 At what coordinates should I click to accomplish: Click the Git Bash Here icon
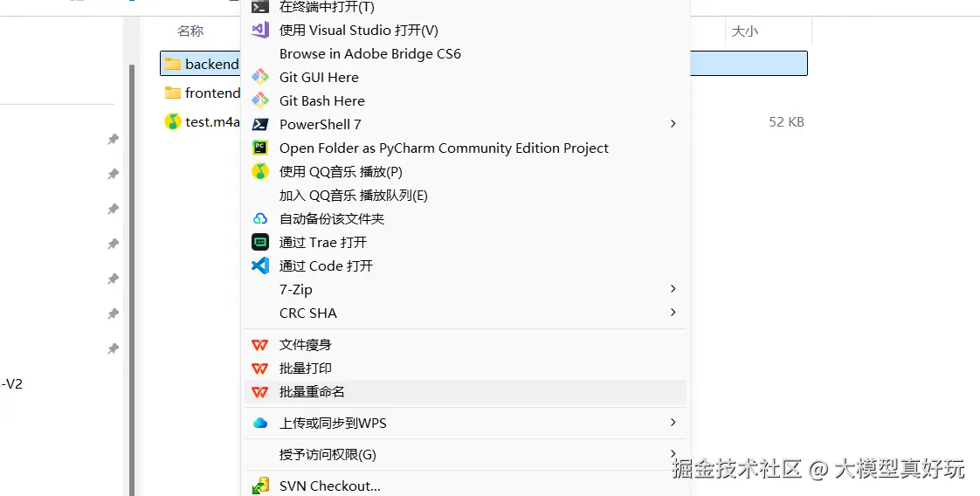pos(260,100)
